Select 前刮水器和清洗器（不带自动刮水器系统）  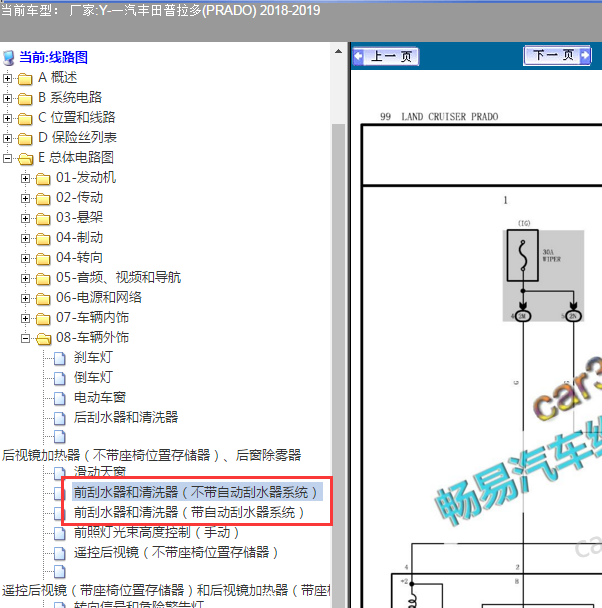pos(196,492)
